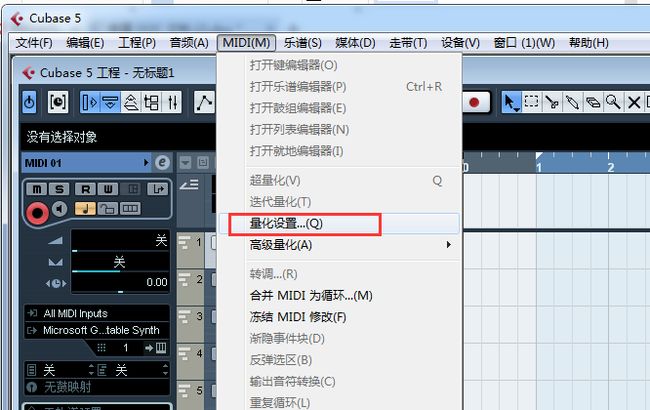Open the 音频(A) menu
The height and width of the screenshot is (410, 650).
(x=189, y=43)
